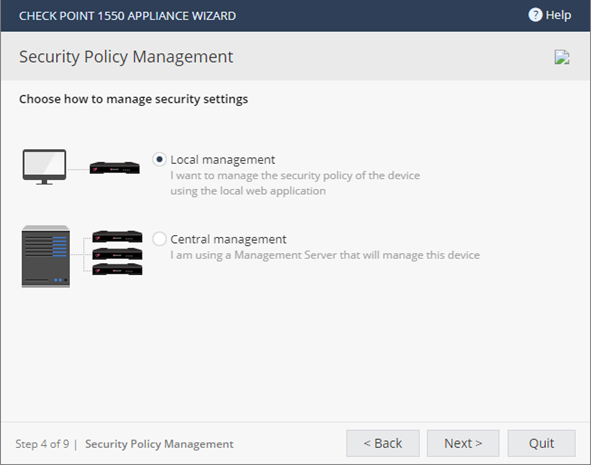Select the Local management radio button
The width and height of the screenshot is (591, 465).
pyautogui.click(x=159, y=159)
